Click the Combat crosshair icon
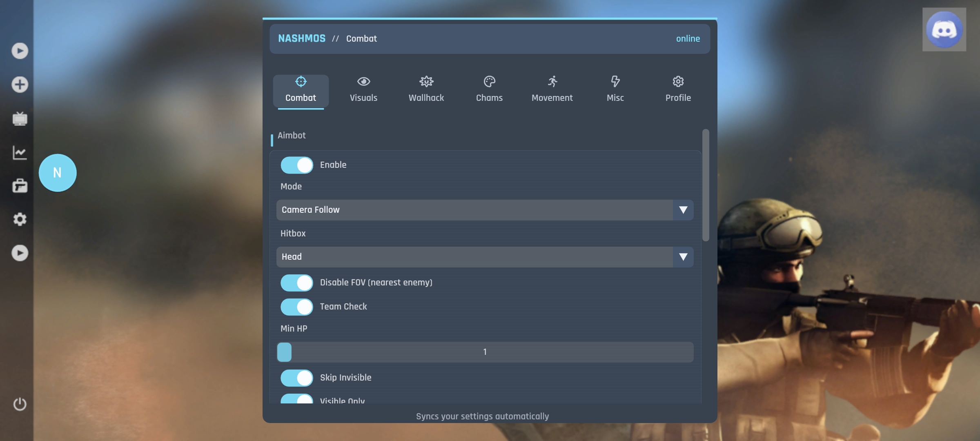 [301, 81]
